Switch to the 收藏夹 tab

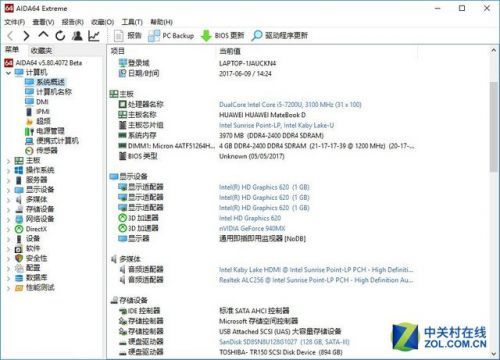[41, 51]
